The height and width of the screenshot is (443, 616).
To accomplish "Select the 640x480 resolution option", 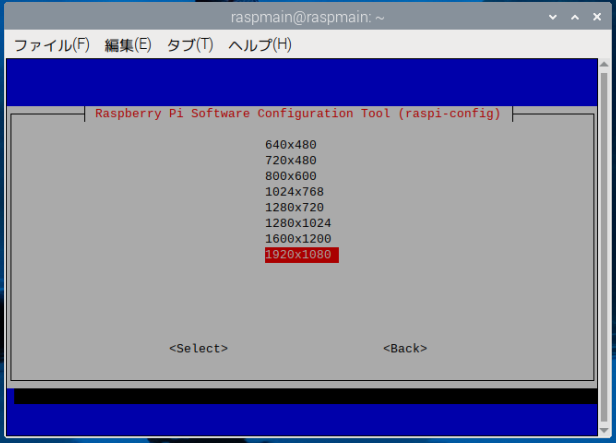I will point(291,145).
